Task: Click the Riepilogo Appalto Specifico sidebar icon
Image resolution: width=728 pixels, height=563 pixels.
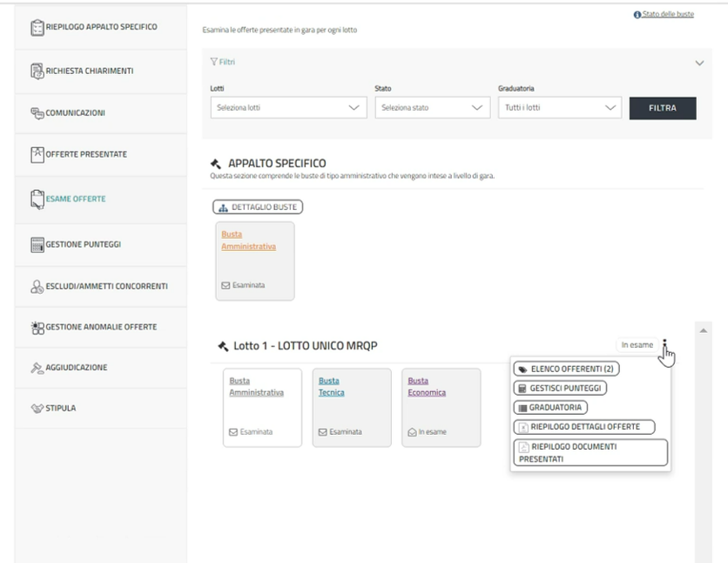Action: (37, 28)
